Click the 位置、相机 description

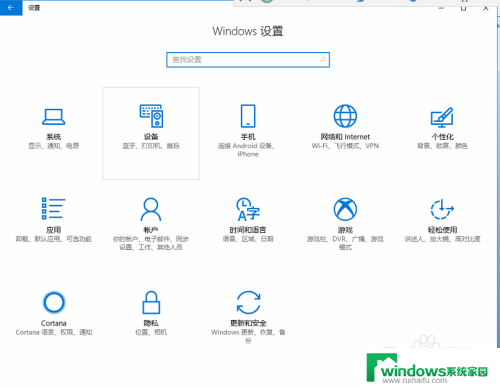click(151, 332)
